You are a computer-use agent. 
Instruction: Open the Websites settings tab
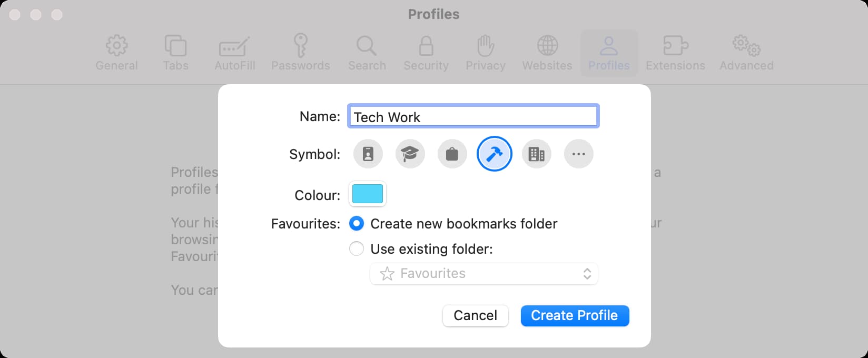pos(547,53)
